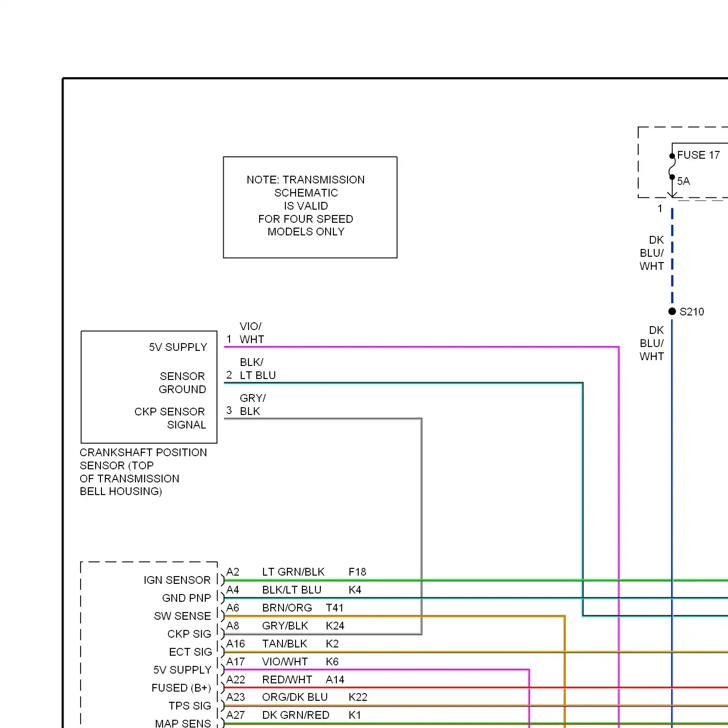Click SENSOR GROUND text in sensor box

coord(182,383)
